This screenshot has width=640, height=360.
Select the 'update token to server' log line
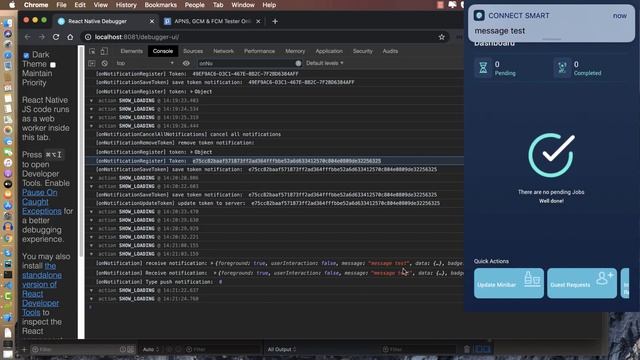[268, 203]
